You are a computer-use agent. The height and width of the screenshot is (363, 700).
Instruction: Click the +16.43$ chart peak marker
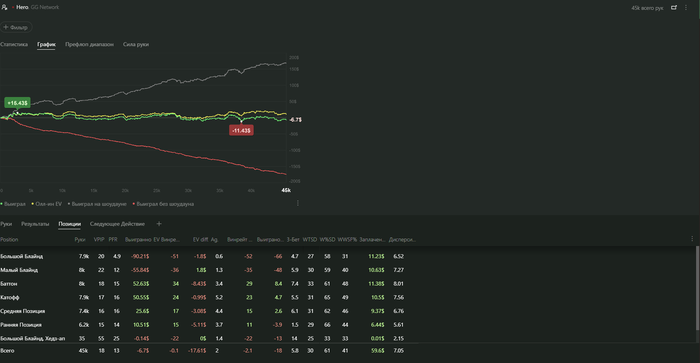pyautogui.click(x=17, y=103)
